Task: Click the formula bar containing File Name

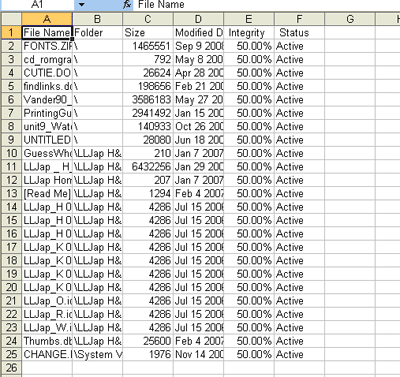Action: [x=267, y=5]
